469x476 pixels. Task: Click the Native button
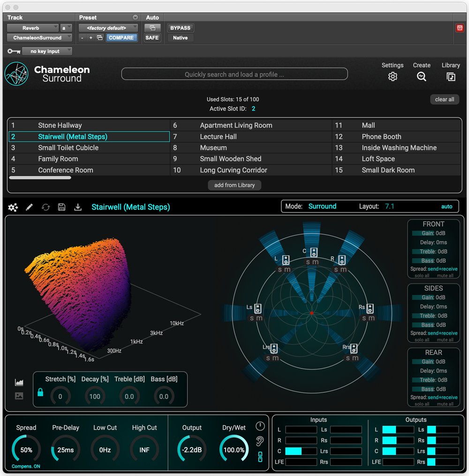coord(180,38)
